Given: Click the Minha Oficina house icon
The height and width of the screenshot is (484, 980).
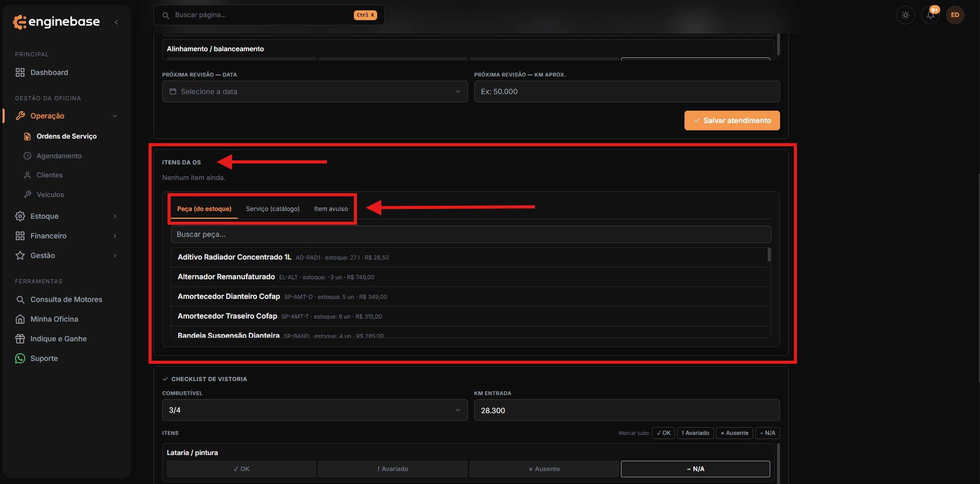Looking at the screenshot, I should (x=20, y=319).
